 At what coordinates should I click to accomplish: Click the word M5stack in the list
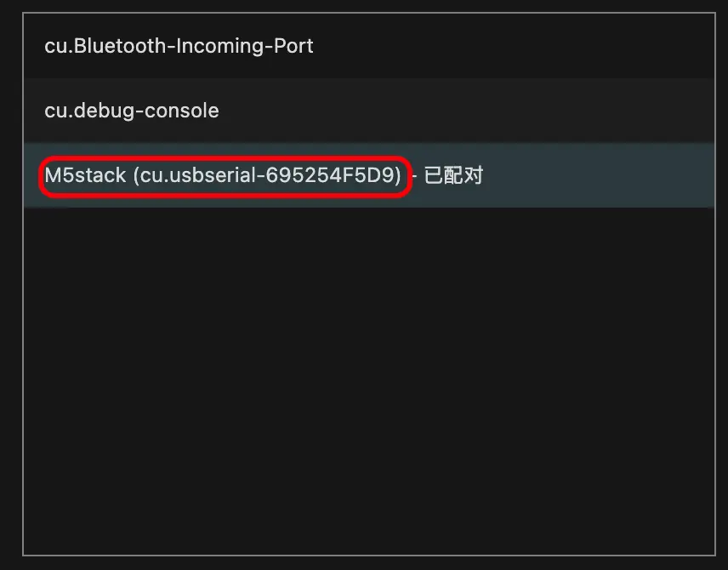[85, 176]
